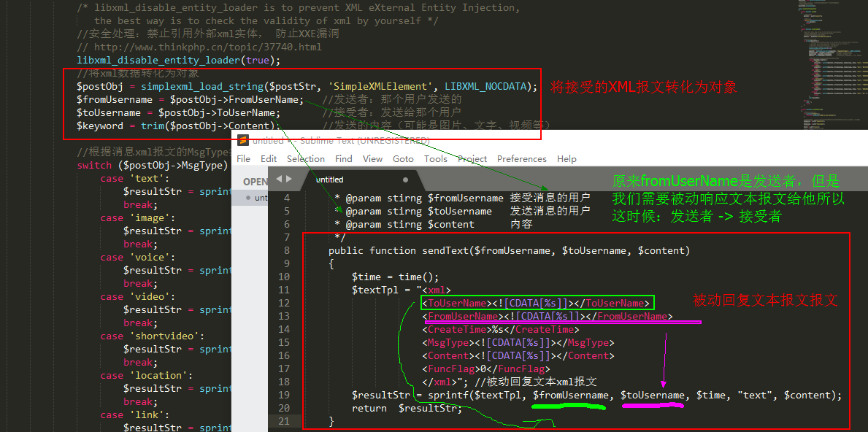Open the Project menu
Screen dimensions: 868x432
click(x=472, y=158)
